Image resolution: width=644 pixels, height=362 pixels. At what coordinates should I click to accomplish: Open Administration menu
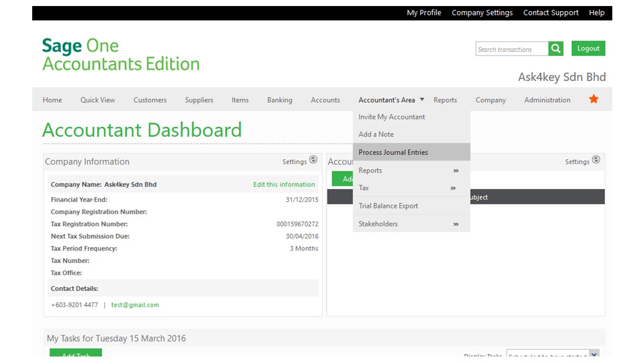(x=547, y=100)
